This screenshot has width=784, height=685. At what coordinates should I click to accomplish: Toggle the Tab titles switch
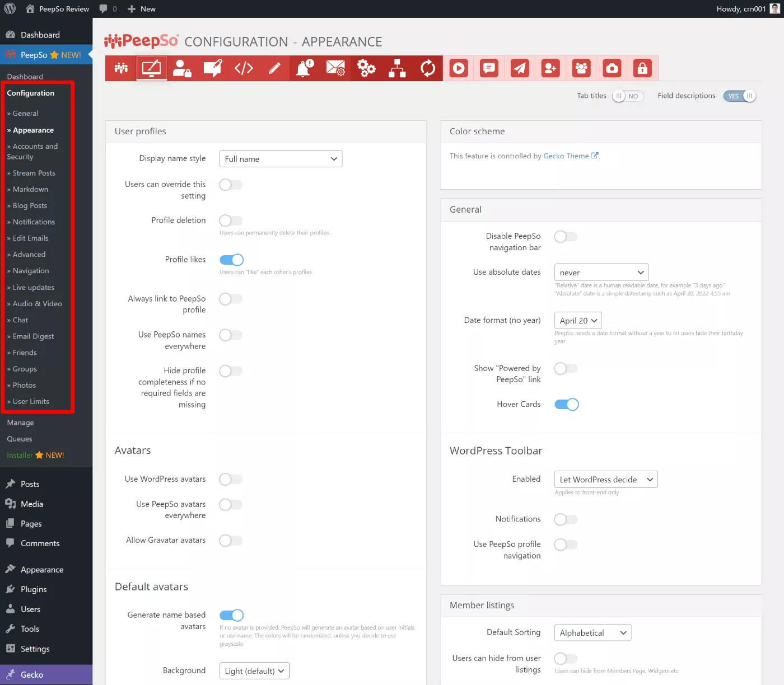pos(628,96)
